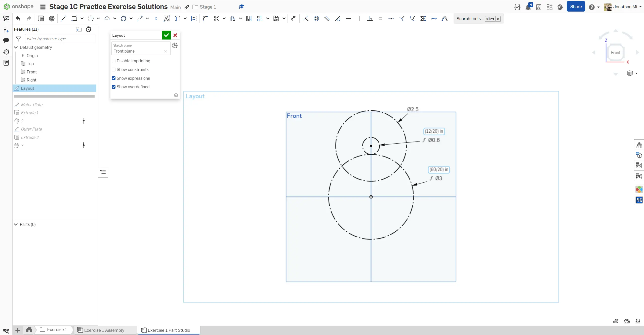Screen dimensions: 644x335
Task: Uncheck Show expressions checkbox
Action: click(114, 78)
